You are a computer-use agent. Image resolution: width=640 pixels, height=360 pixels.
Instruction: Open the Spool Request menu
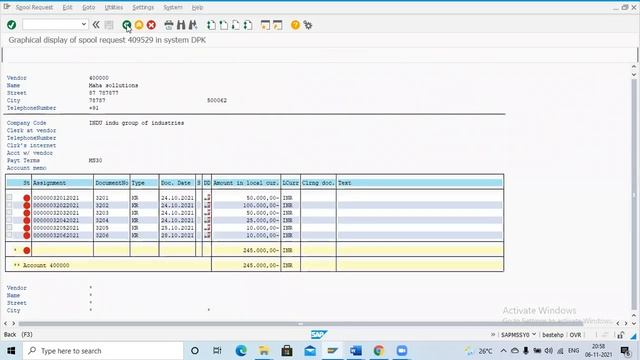click(34, 7)
